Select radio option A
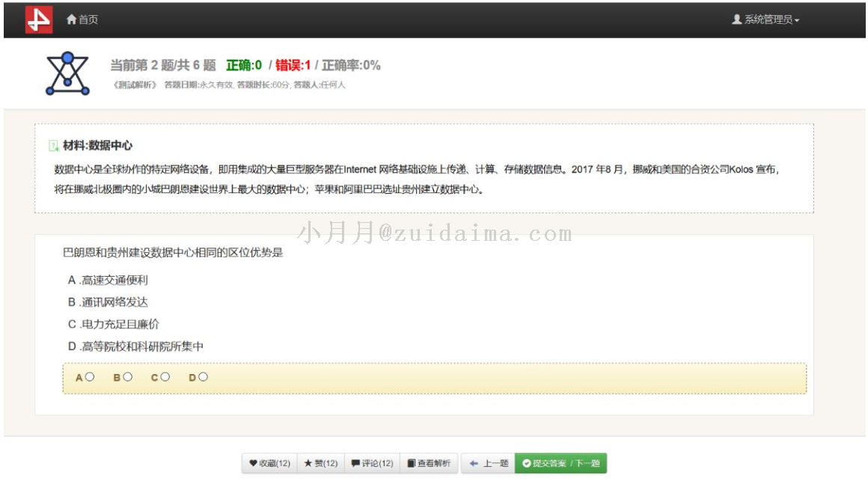868x484 pixels. [90, 377]
